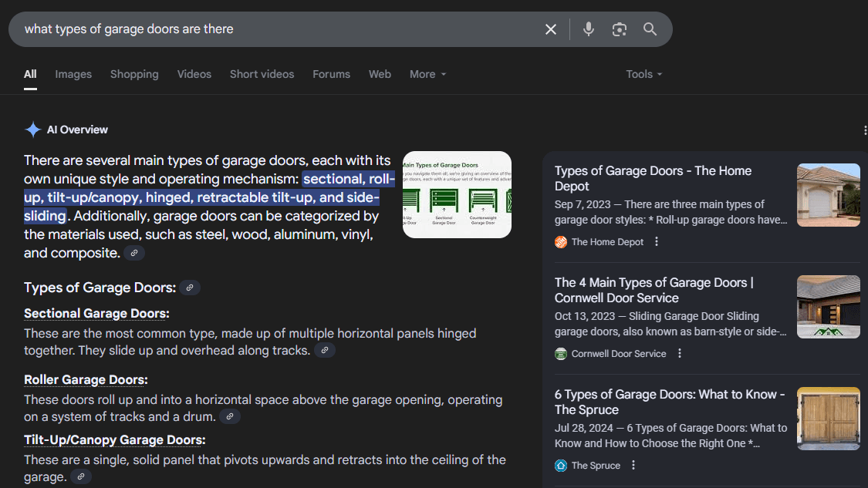Click the link icon next to Types of Garage Doors heading

[x=190, y=288]
